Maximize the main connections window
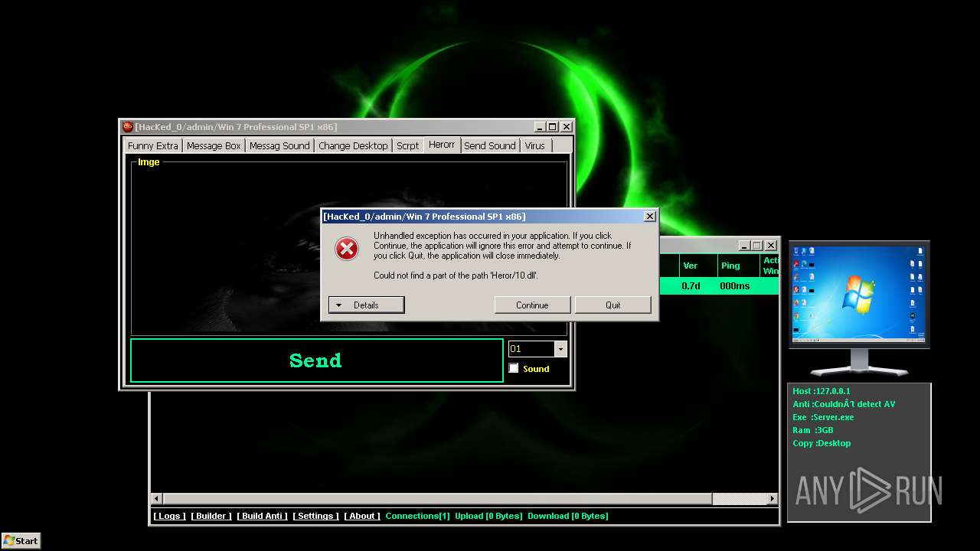Screen dimensions: 980x551 [756, 246]
